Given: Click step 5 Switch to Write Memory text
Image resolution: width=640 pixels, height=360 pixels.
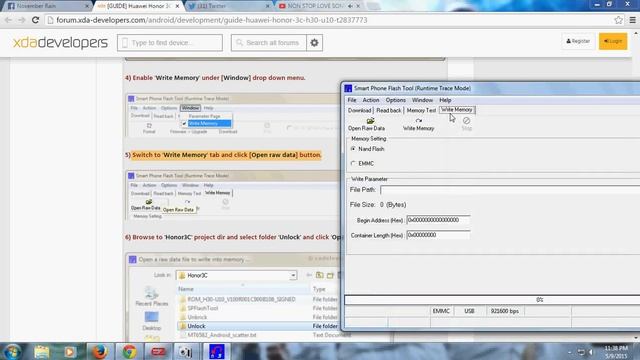Looking at the screenshot, I should click(223, 155).
